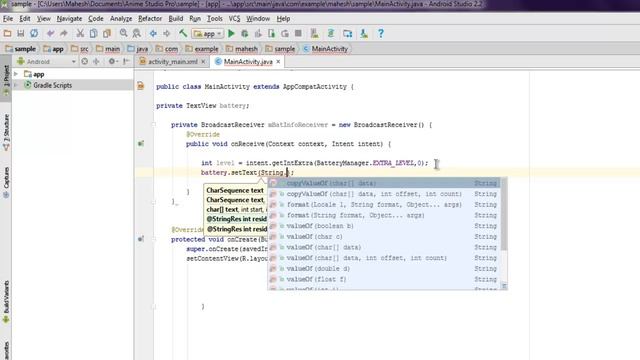The width and height of the screenshot is (640, 360).
Task: Open Project panel gear settings icon
Action: tap(112, 62)
